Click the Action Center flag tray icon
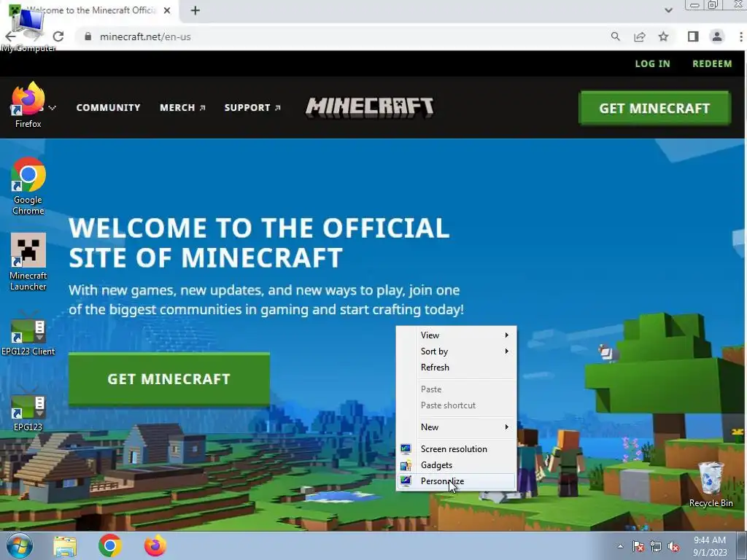This screenshot has width=747, height=560. coord(638,547)
